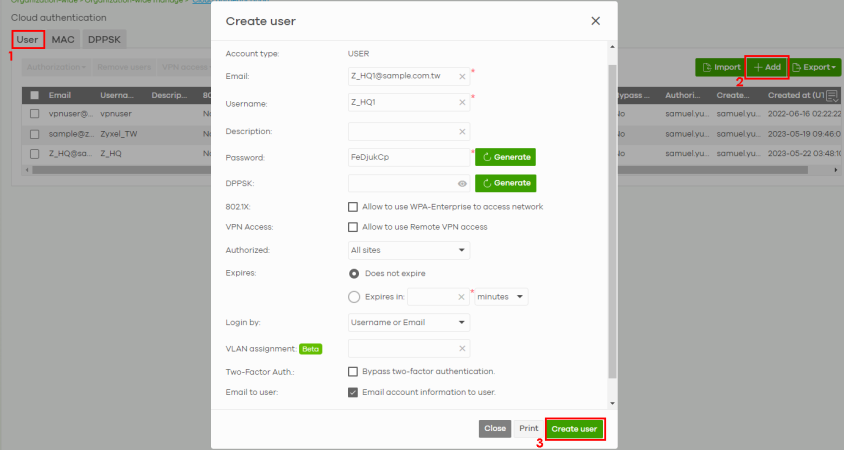The image size is (844, 450).
Task: Show DPPSK value with the eye icon
Action: [x=462, y=184]
